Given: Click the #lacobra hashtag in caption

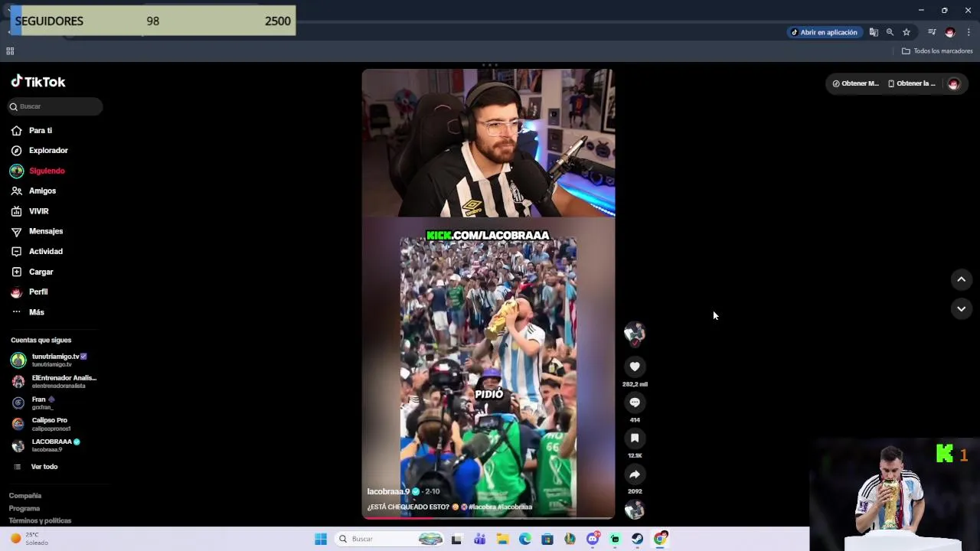Looking at the screenshot, I should [482, 507].
